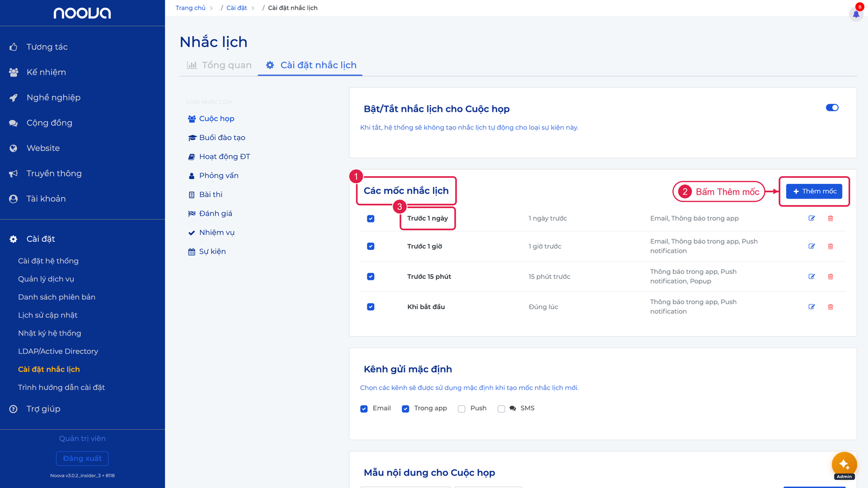Click the Đăng xuất button
This screenshot has width=868, height=488.
pos(82,459)
